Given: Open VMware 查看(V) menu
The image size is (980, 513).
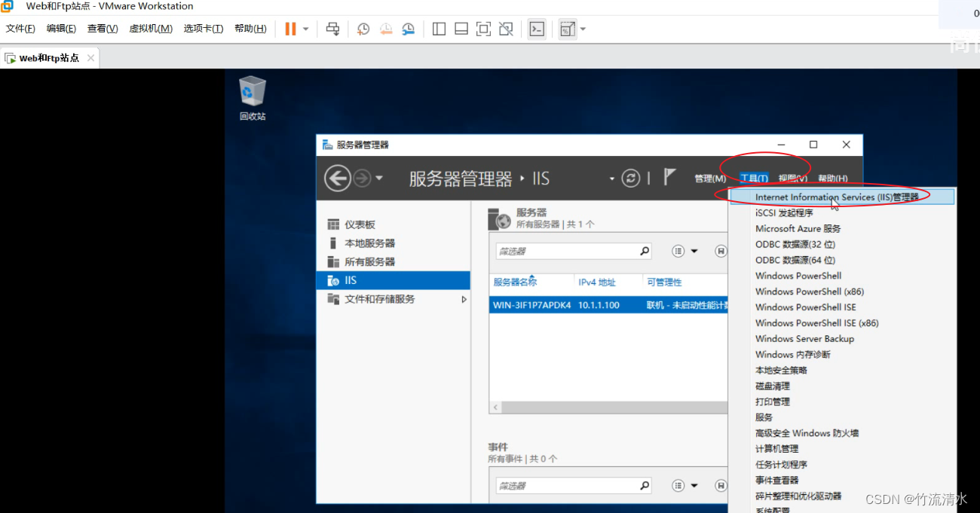Looking at the screenshot, I should pyautogui.click(x=103, y=29).
